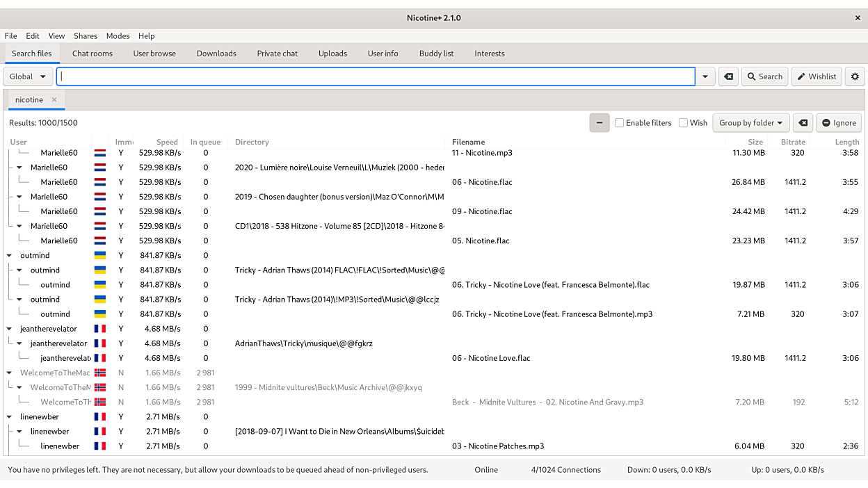
Task: Open search preferences via the gear icon
Action: point(855,76)
